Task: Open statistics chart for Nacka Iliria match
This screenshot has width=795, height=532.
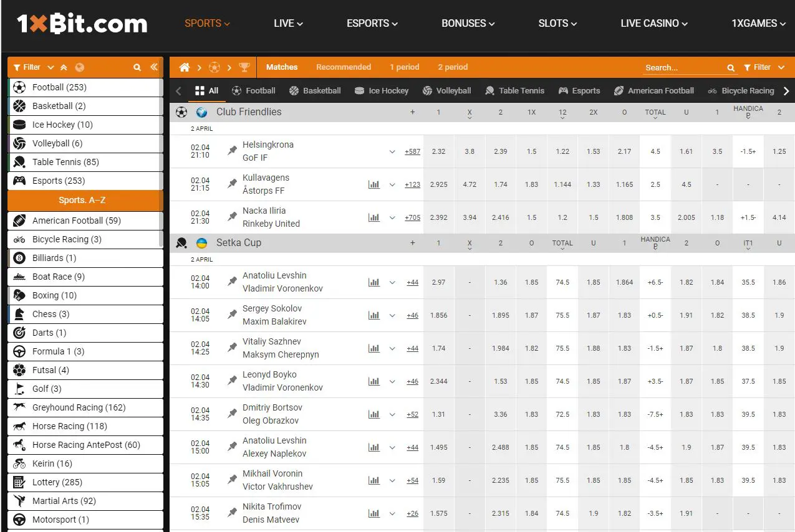Action: point(374,217)
